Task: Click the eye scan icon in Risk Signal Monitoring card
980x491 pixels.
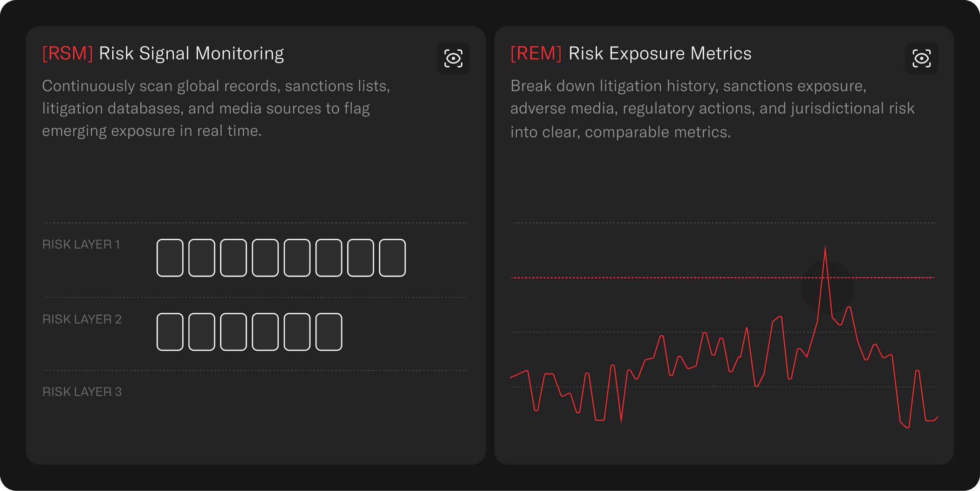Action: pyautogui.click(x=453, y=58)
